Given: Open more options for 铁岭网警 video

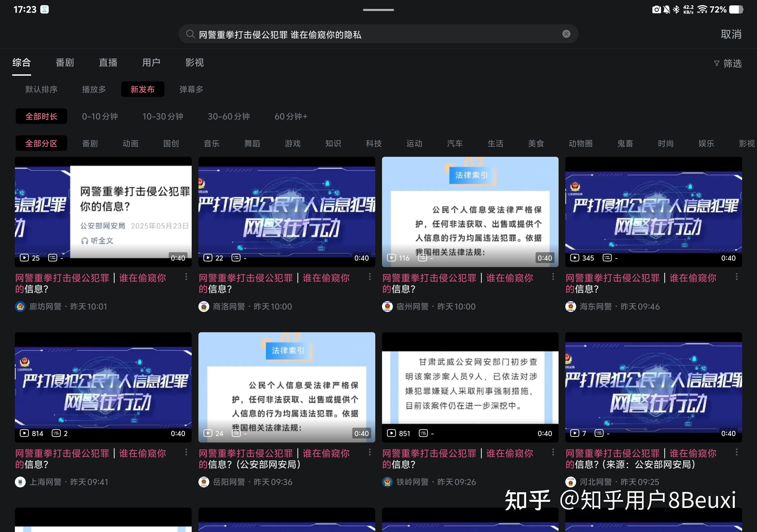Looking at the screenshot, I should (553, 452).
